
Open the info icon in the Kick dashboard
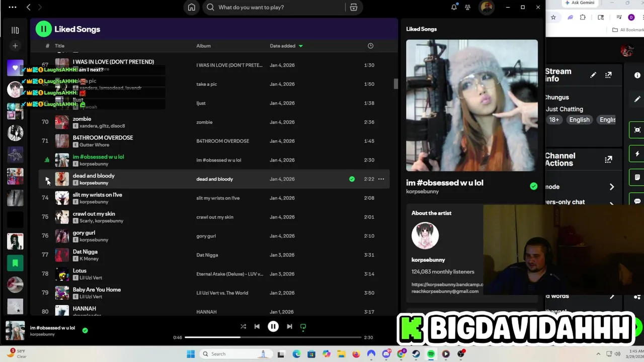coord(637,75)
